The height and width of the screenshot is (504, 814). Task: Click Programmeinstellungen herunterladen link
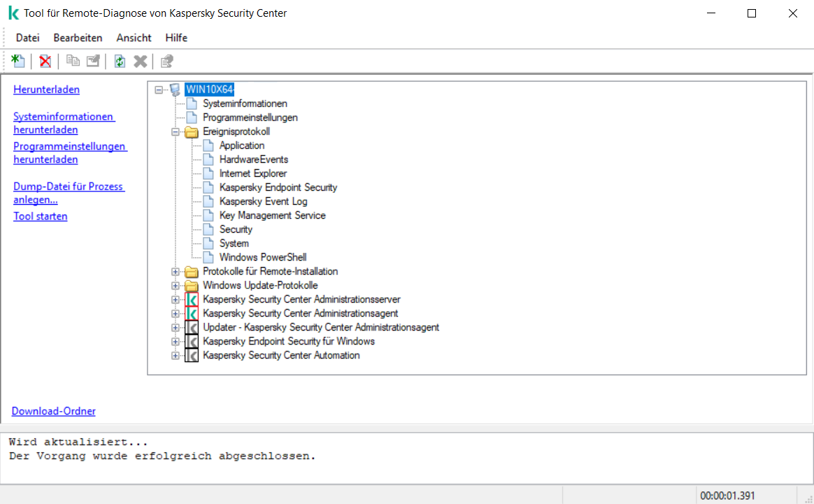coord(70,152)
